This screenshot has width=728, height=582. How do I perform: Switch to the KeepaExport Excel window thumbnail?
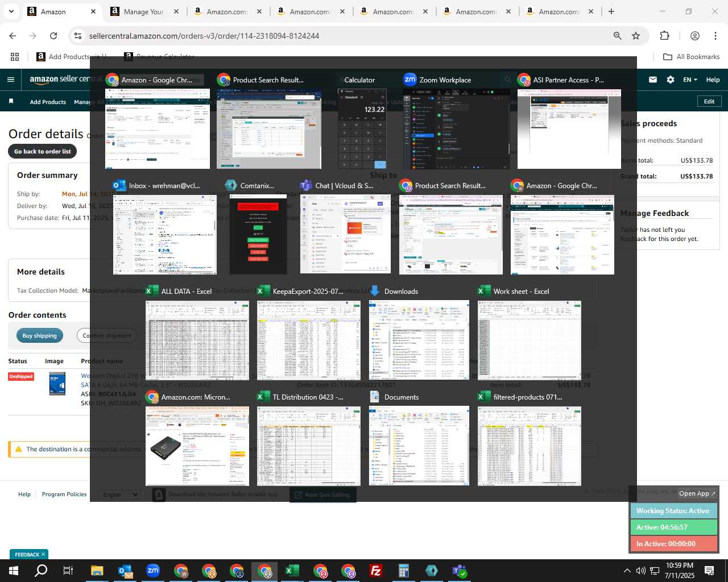309,340
